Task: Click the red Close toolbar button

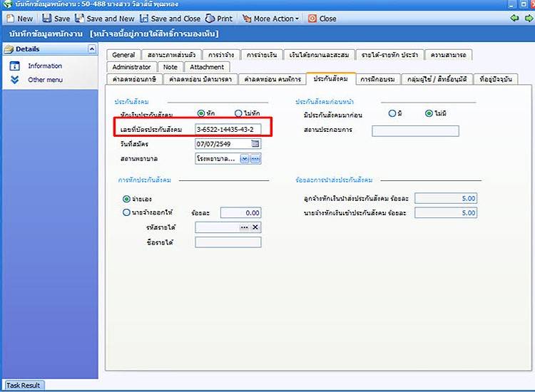Action: coord(322,19)
